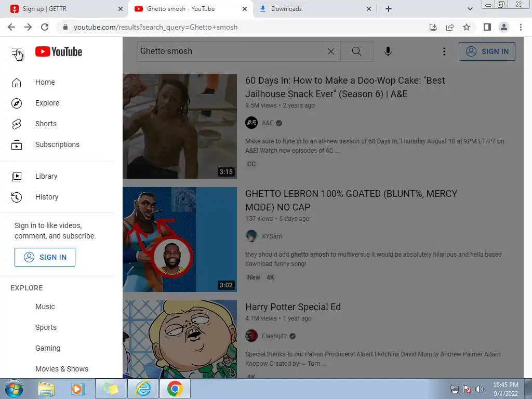Switch to Sign up | GETTR tab

coord(64,9)
